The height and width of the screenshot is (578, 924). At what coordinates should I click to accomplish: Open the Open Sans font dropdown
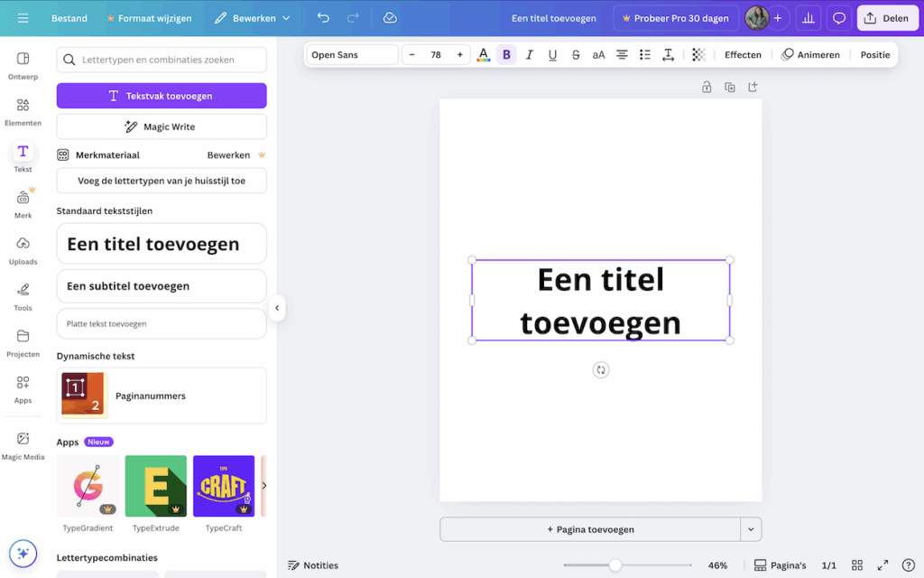352,55
